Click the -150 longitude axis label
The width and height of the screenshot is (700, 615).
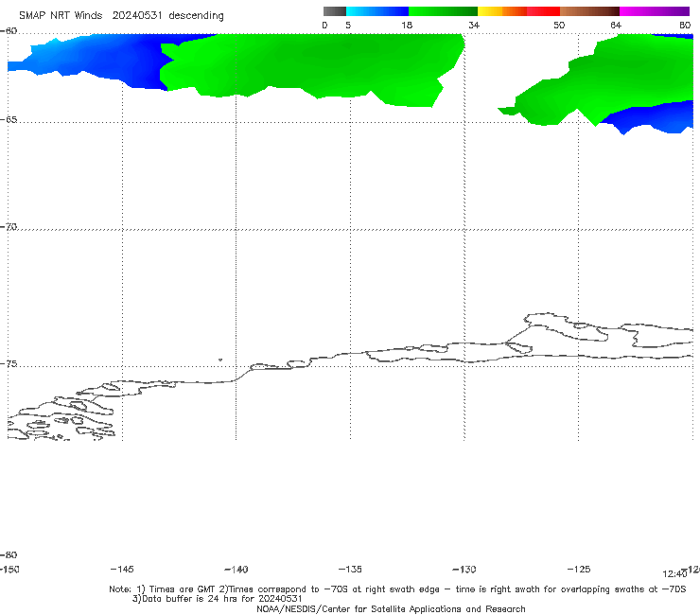[x=9, y=569]
